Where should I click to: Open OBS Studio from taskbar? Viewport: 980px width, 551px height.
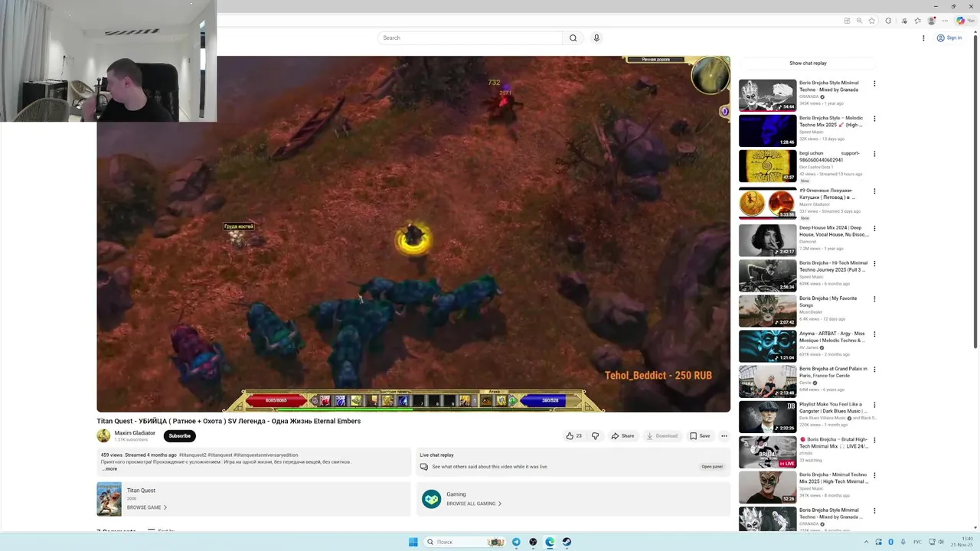tap(533, 542)
